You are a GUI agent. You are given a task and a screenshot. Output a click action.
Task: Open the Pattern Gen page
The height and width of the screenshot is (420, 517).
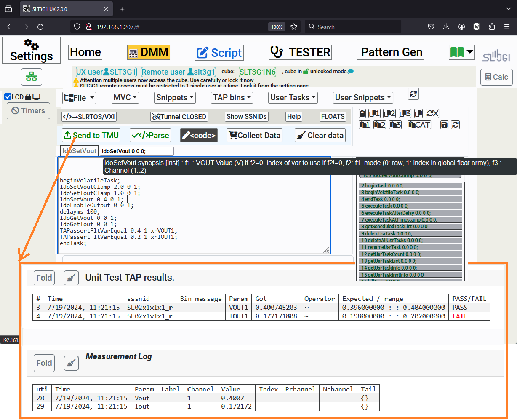coord(391,52)
